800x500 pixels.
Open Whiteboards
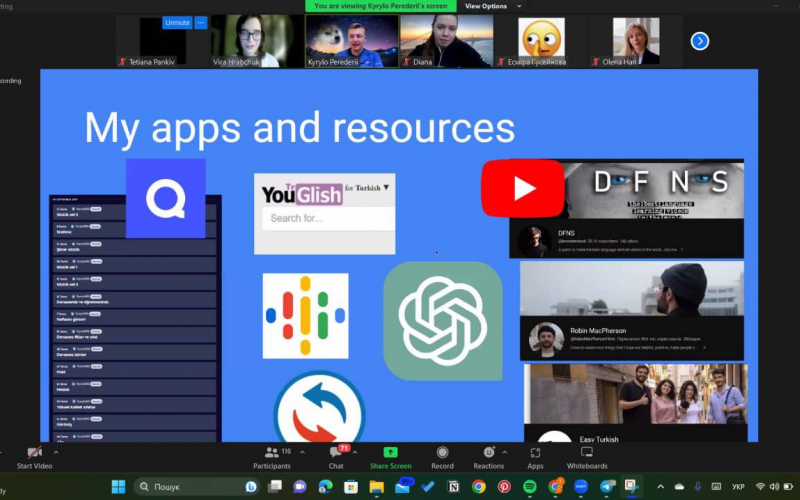tap(587, 458)
